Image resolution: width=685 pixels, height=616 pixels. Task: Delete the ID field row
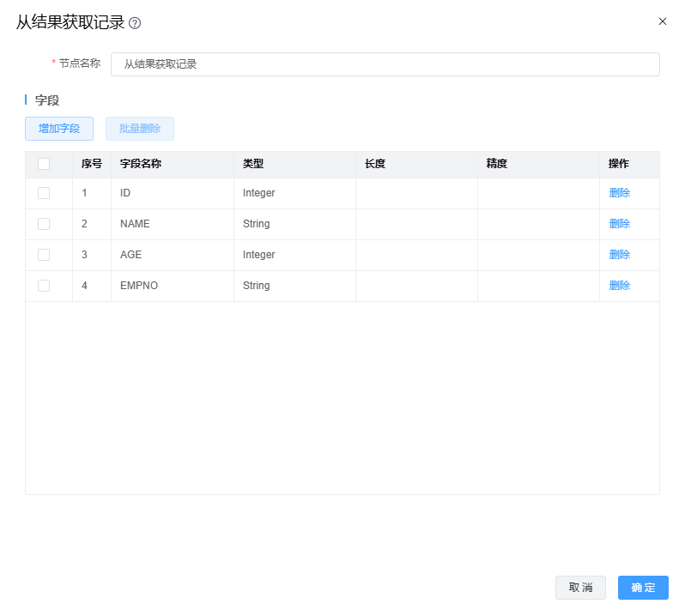(619, 193)
